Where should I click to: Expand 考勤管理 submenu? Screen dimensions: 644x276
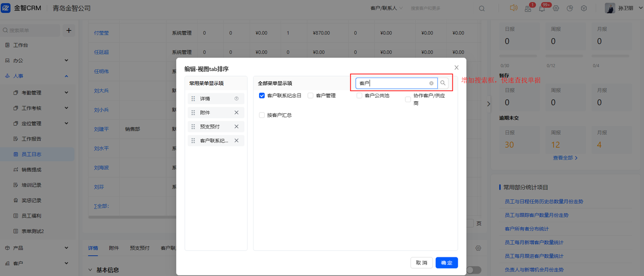click(66, 93)
